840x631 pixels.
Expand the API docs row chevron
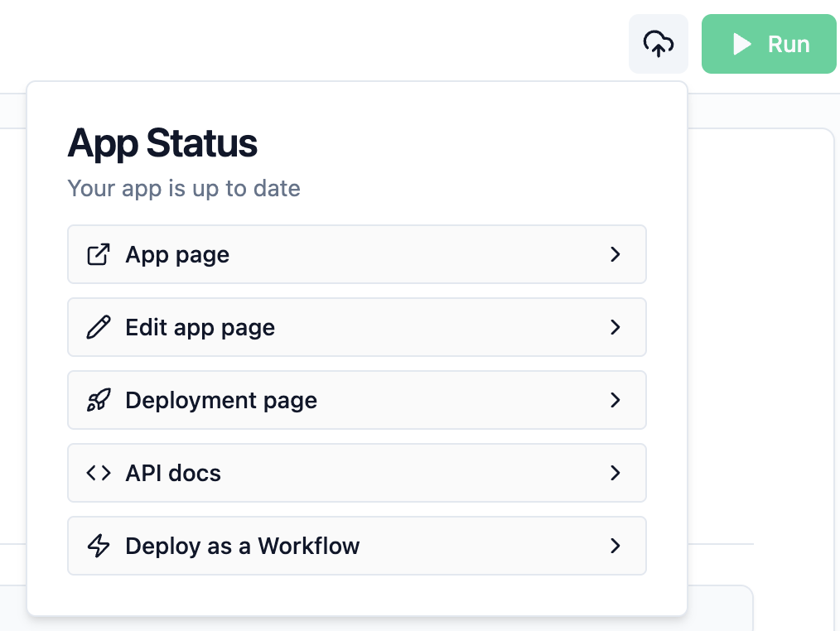click(616, 473)
